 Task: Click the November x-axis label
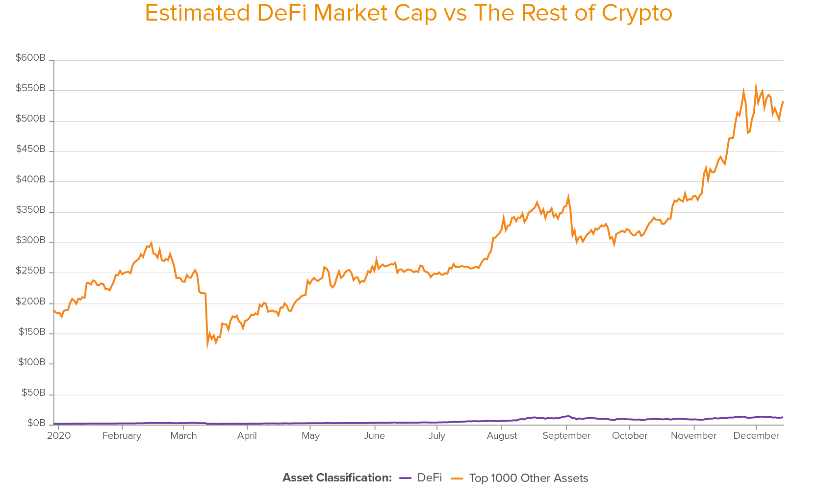click(693, 436)
